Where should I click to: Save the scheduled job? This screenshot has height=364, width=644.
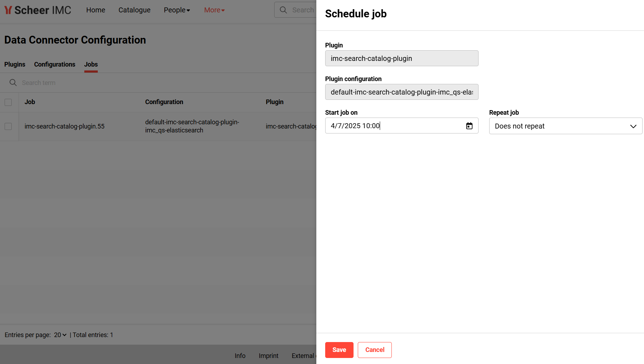point(339,350)
